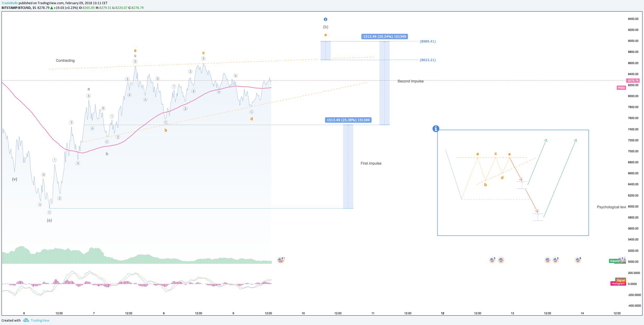Click the pink Histogram indicator label
The width and height of the screenshot is (644, 325).
(618, 283)
